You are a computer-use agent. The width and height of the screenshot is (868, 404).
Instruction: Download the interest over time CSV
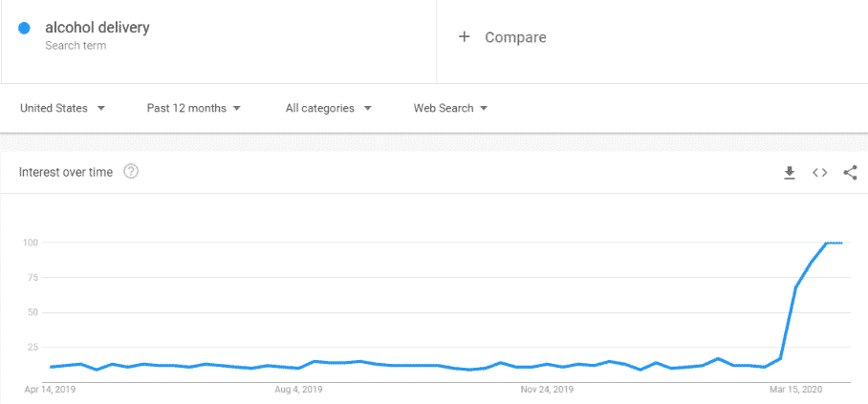click(790, 173)
